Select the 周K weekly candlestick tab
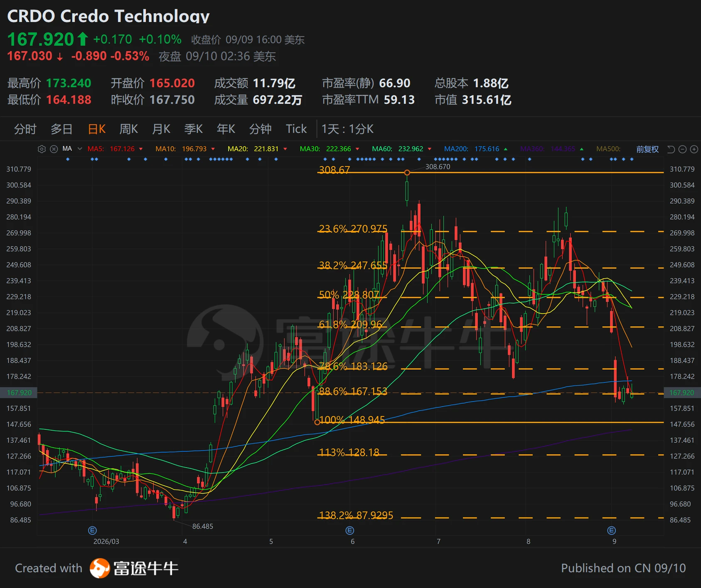 click(x=129, y=129)
